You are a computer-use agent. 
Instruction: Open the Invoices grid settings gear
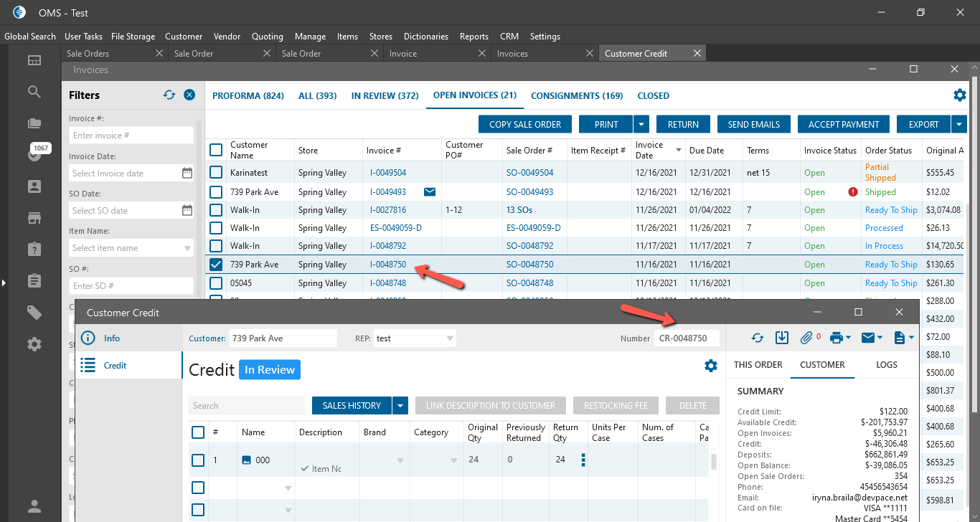click(x=959, y=95)
